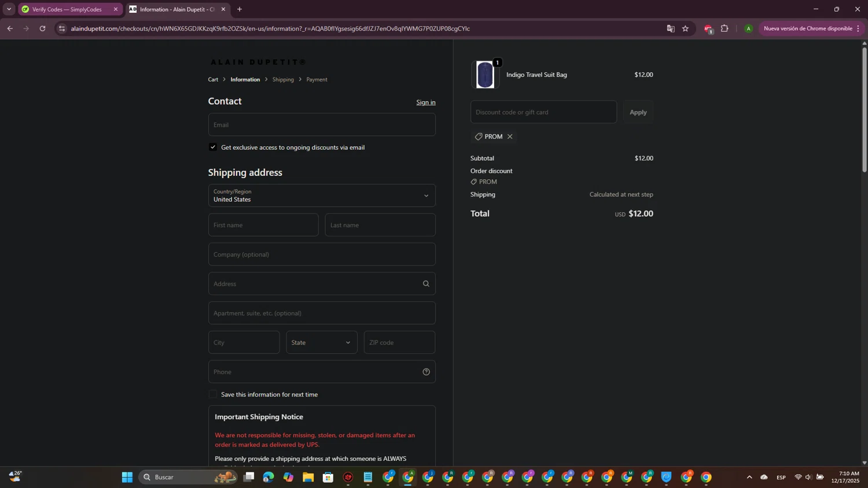This screenshot has width=868, height=488.
Task: Close the Verify Codes tab
Action: (115, 9)
